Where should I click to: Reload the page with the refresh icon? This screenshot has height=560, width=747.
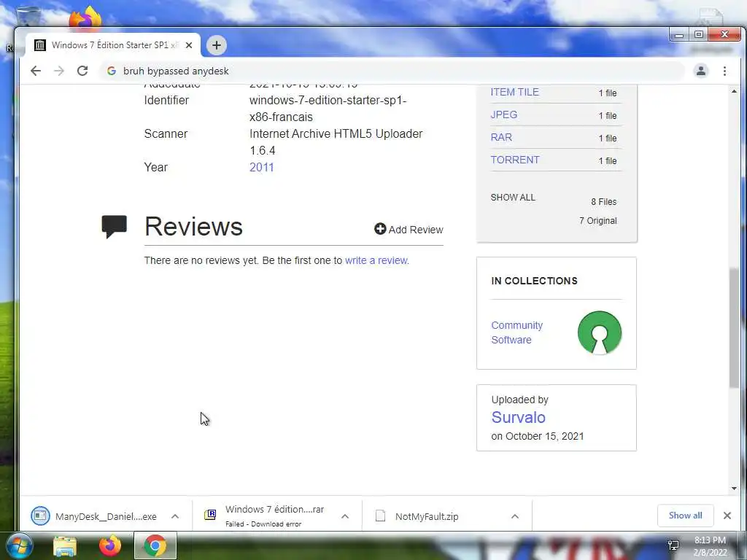pos(82,71)
